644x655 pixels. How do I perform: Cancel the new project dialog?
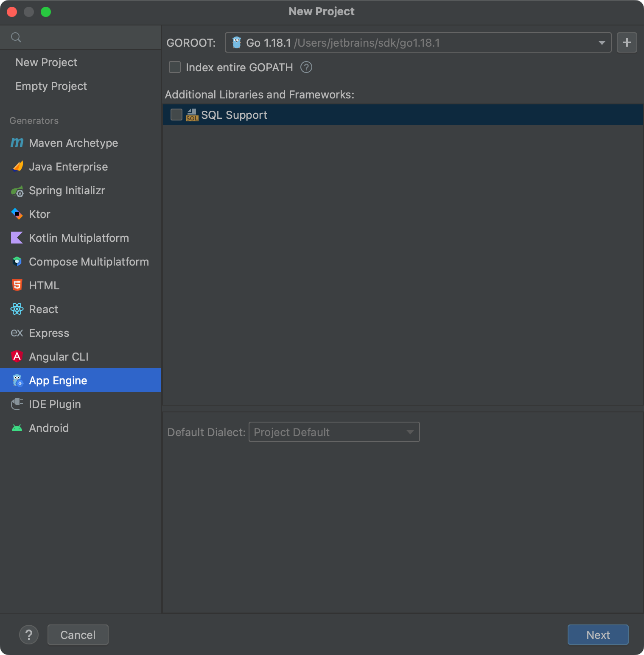coord(78,635)
